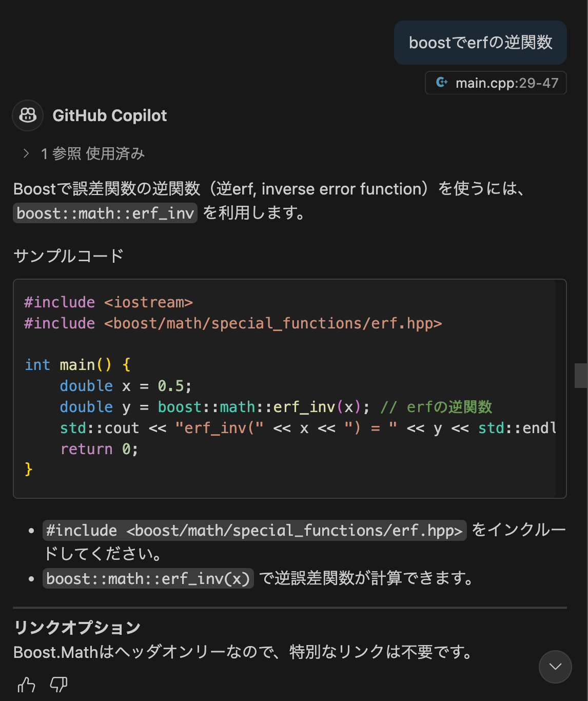Click the inline code 'boost::math::erf_inv' in the intro
Screen dimensions: 588x701
click(105, 213)
